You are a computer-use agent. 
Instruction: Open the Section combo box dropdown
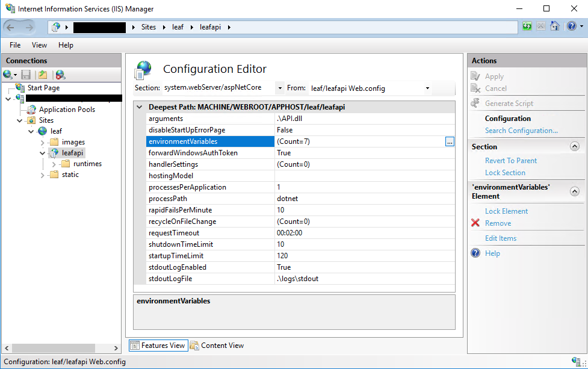280,88
